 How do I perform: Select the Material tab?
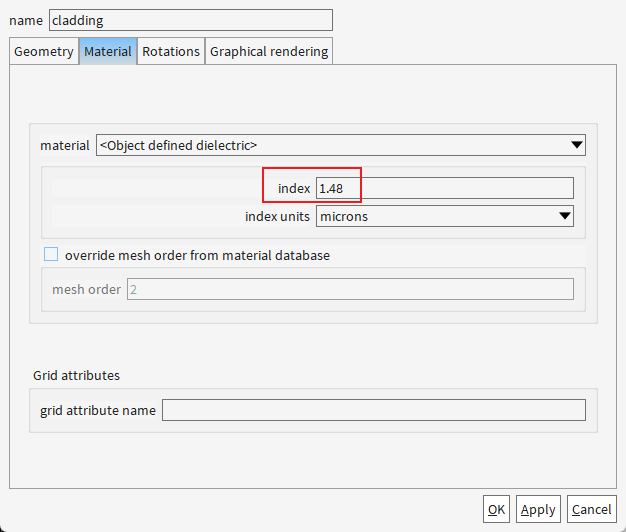(x=108, y=51)
